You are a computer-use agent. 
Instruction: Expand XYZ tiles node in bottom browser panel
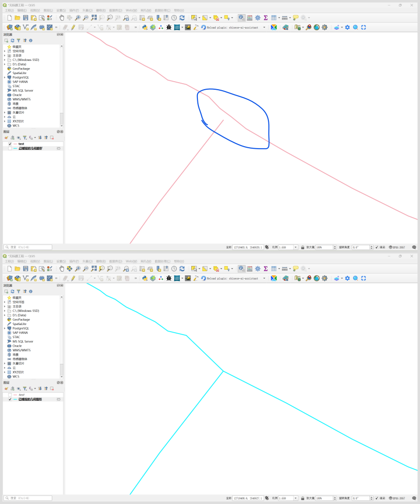[5, 372]
